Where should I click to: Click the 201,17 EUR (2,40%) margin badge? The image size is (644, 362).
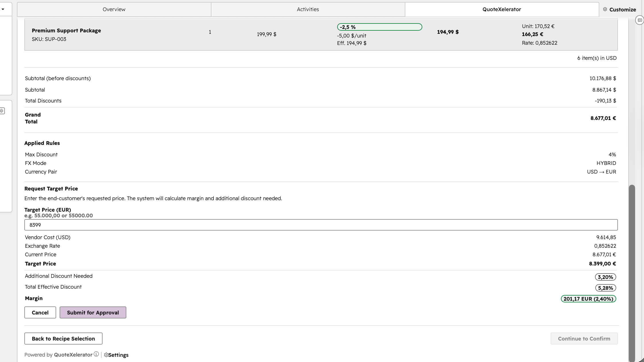tap(588, 299)
